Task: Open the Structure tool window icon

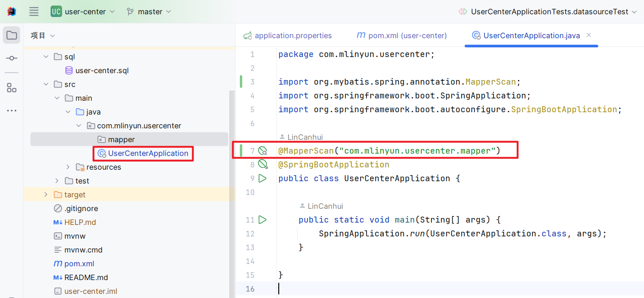Action: [11, 87]
